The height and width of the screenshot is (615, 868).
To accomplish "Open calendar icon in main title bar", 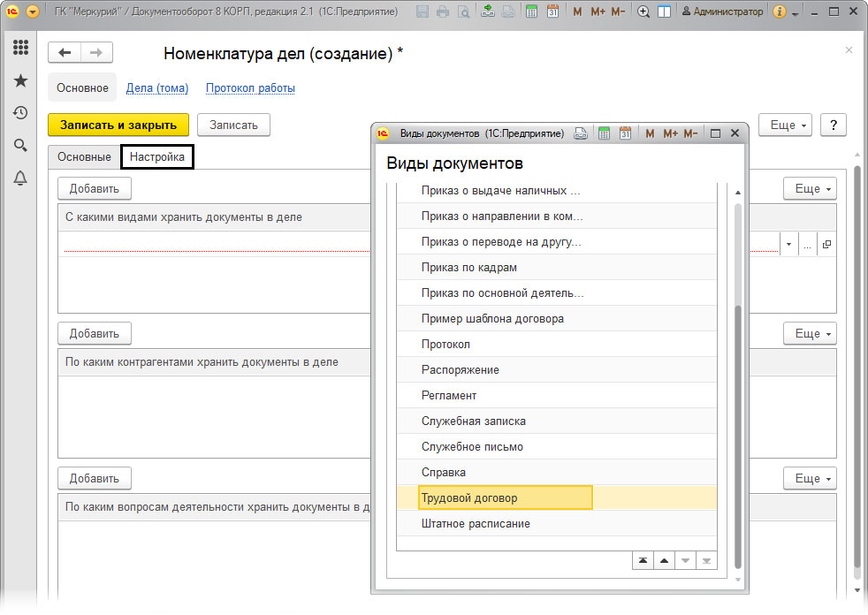I will point(552,11).
